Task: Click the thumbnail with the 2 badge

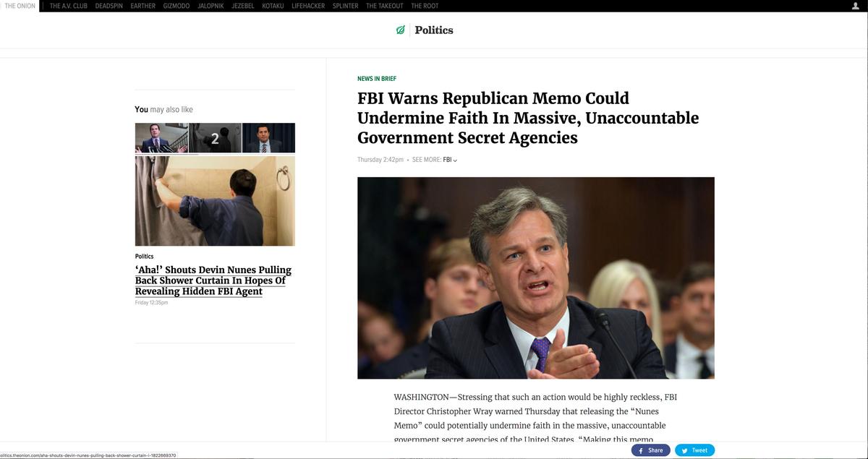Action: [x=214, y=137]
